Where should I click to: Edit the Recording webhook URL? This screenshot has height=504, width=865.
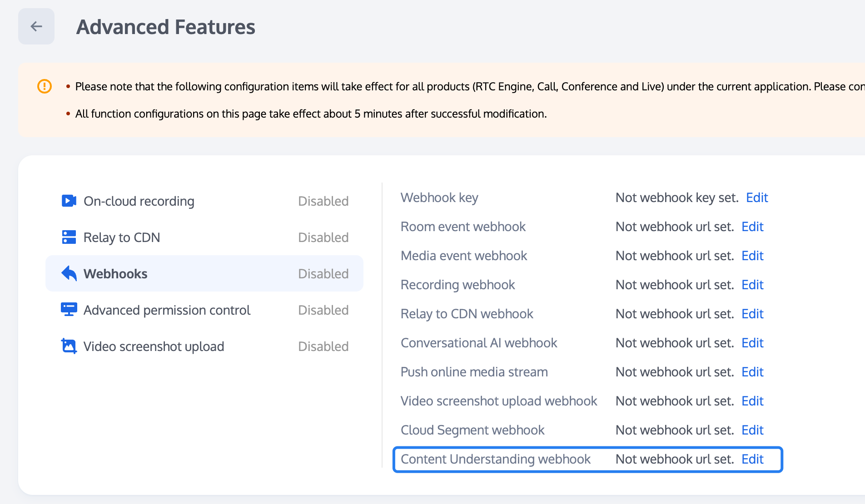point(752,285)
